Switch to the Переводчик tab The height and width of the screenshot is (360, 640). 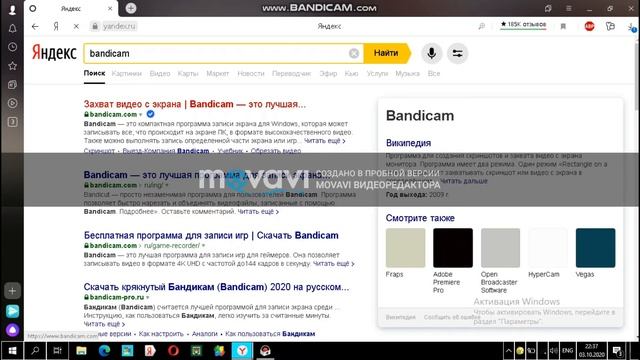click(291, 73)
